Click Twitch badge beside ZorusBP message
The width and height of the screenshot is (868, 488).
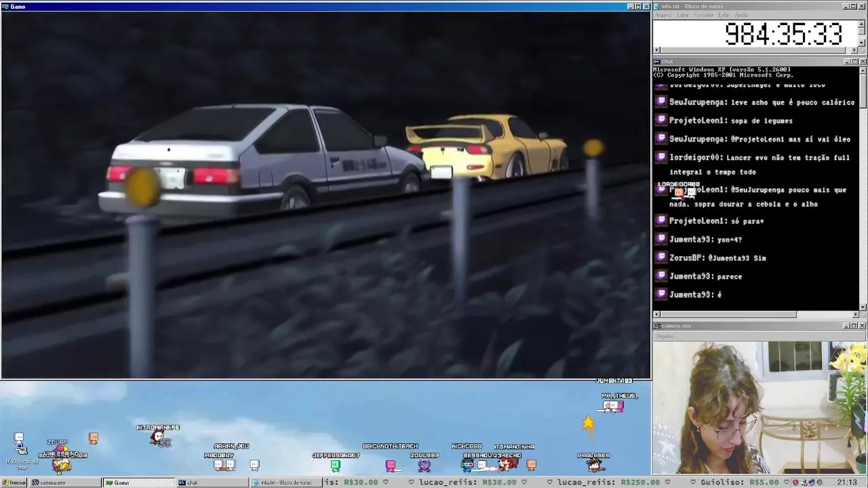click(661, 258)
